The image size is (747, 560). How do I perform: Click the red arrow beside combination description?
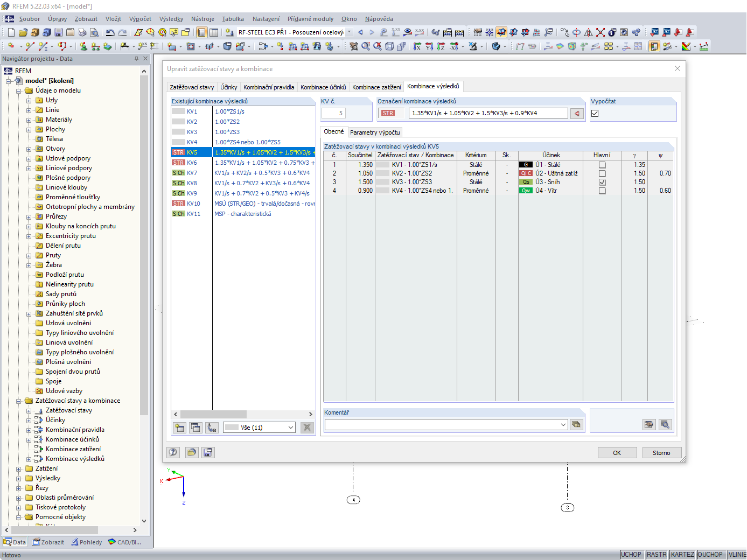[577, 113]
